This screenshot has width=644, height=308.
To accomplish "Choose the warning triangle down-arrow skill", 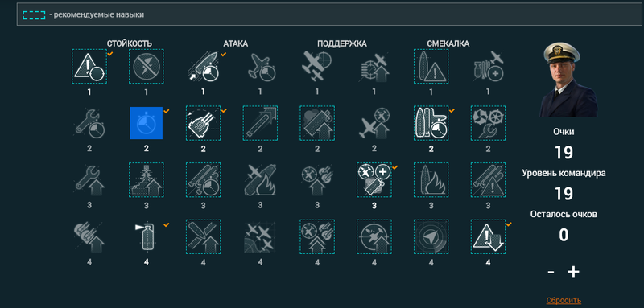I will [x=488, y=236].
